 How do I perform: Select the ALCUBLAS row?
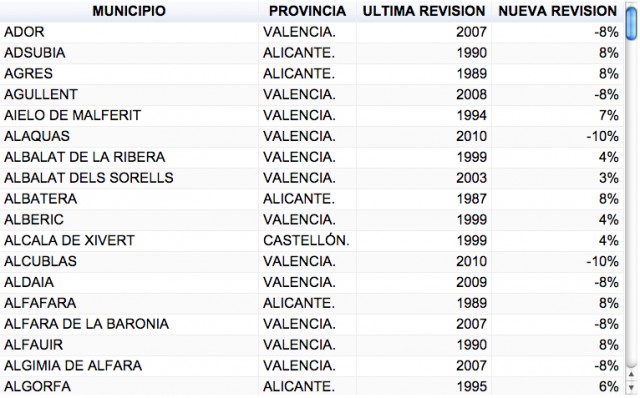tap(312, 261)
